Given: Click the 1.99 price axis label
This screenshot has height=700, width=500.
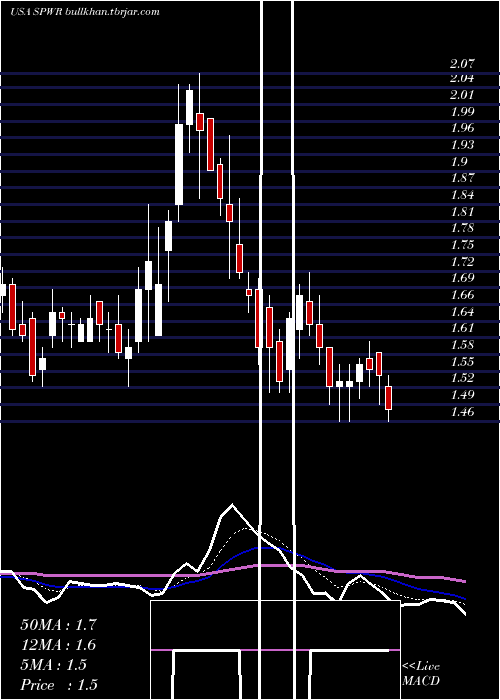Looking at the screenshot, I should tap(462, 112).
